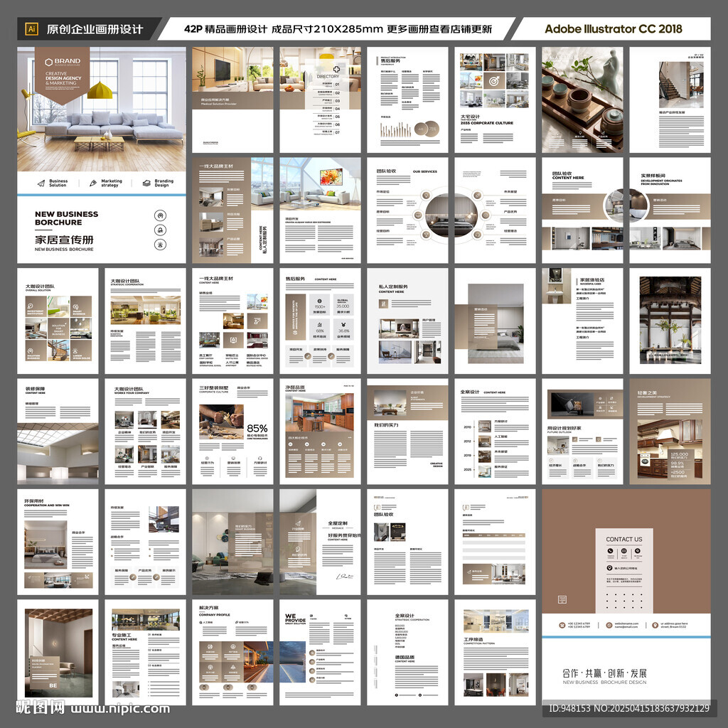Click the title 原创企业画册设计 in the banner
728x728 pixels.
(x=95, y=29)
